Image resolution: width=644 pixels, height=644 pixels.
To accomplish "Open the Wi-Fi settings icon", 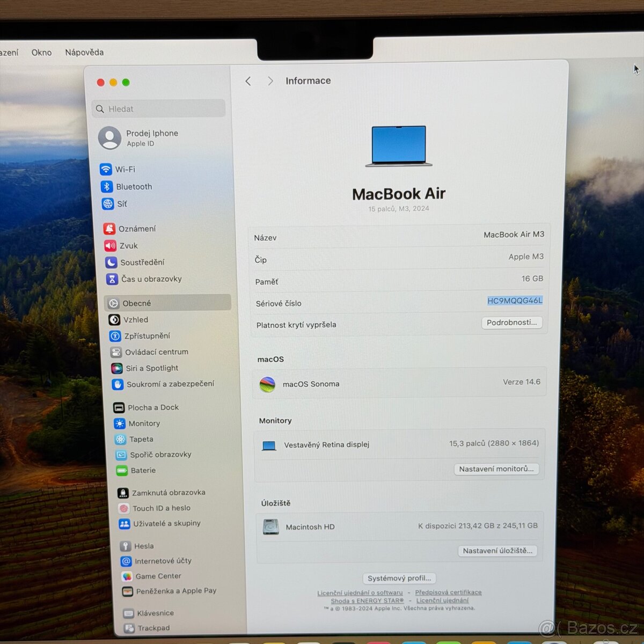I will pyautogui.click(x=106, y=169).
